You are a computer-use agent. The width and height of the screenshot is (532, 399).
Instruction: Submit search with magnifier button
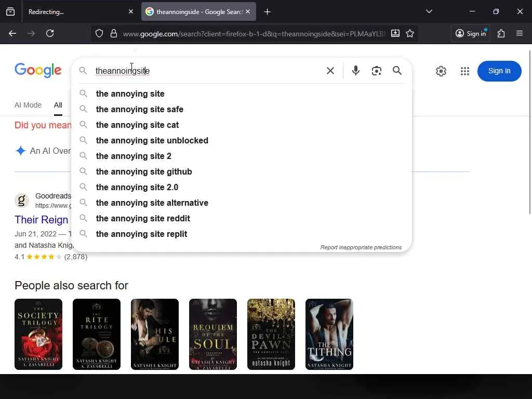click(x=397, y=71)
